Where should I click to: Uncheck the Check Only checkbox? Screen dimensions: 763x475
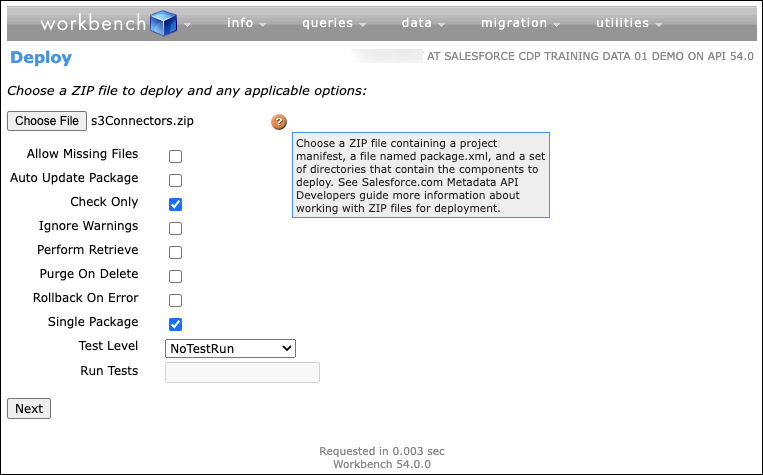pyautogui.click(x=175, y=204)
